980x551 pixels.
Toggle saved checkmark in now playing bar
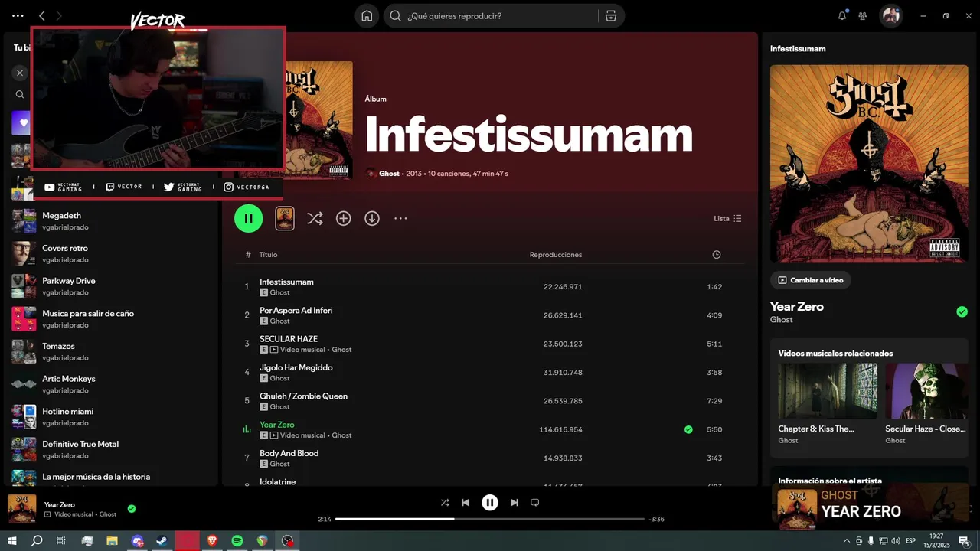pyautogui.click(x=132, y=508)
